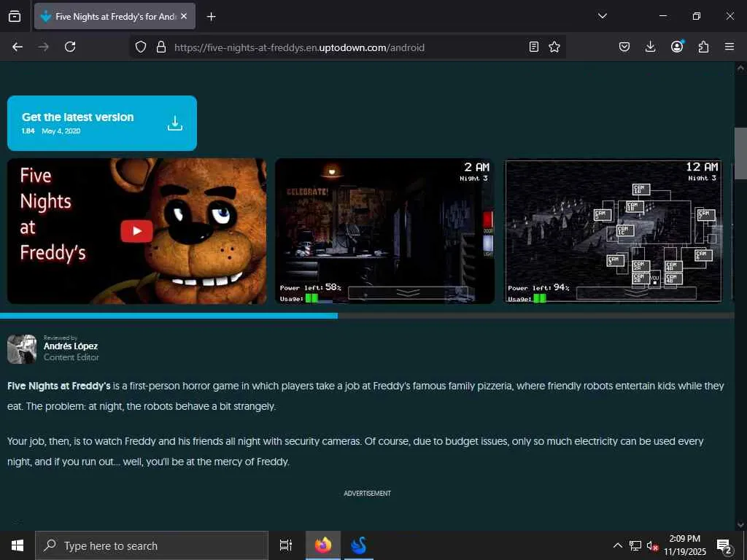Open the 2 AM Night 3 screenshot
The width and height of the screenshot is (747, 560).
pos(385,231)
